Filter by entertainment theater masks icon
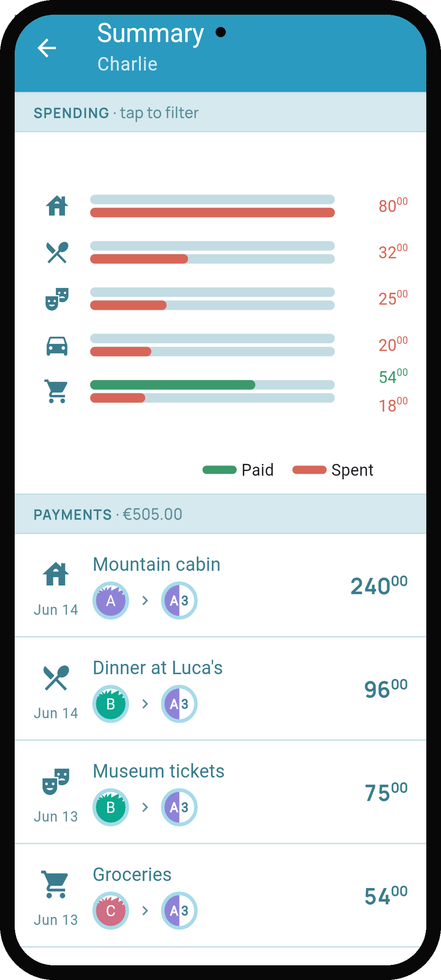Viewport: 441px width, 980px height. [x=57, y=299]
